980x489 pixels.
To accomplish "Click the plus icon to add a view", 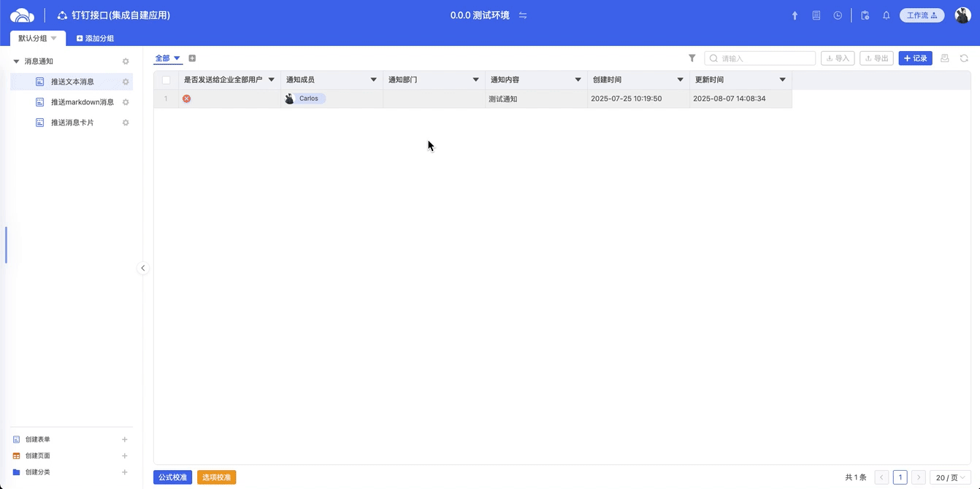I will 192,58.
